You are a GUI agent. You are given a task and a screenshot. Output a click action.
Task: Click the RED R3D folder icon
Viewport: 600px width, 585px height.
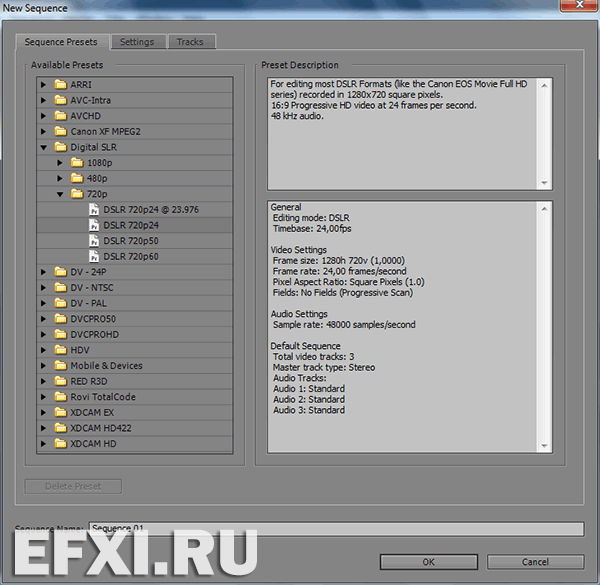point(60,381)
